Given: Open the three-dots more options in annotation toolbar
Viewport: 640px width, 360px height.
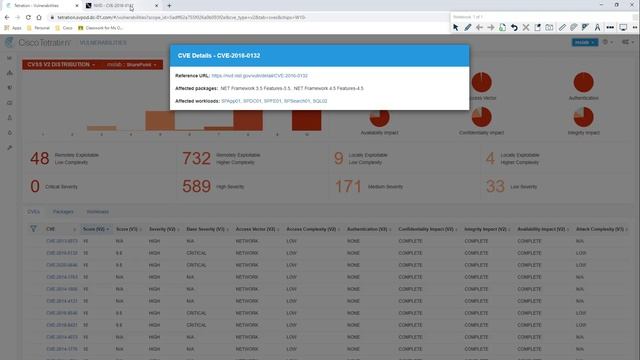Looking at the screenshot, I should pos(610,27).
